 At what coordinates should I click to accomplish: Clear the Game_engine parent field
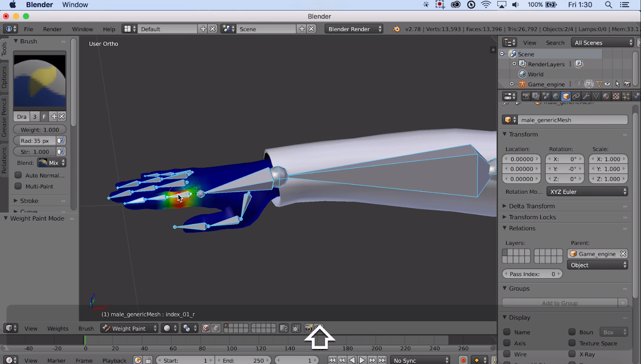tap(623, 254)
